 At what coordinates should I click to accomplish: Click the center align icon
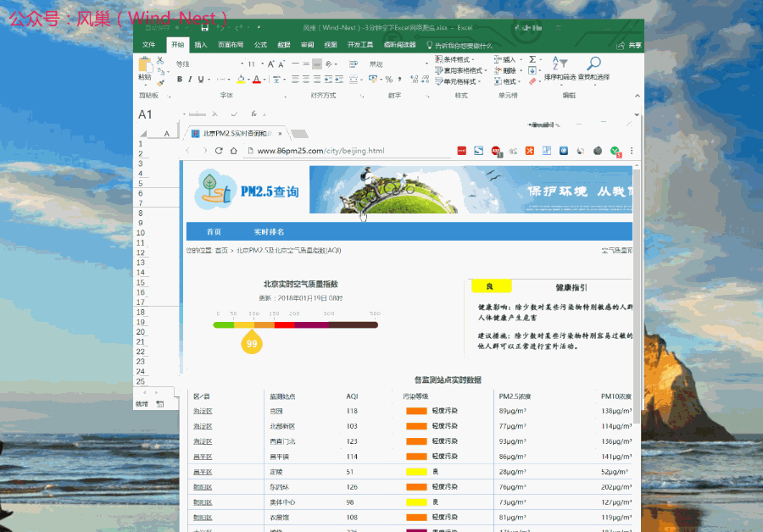306,80
